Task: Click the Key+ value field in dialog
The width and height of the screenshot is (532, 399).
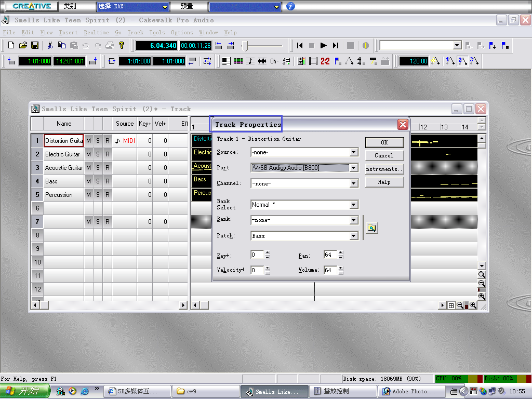Action: [258, 255]
